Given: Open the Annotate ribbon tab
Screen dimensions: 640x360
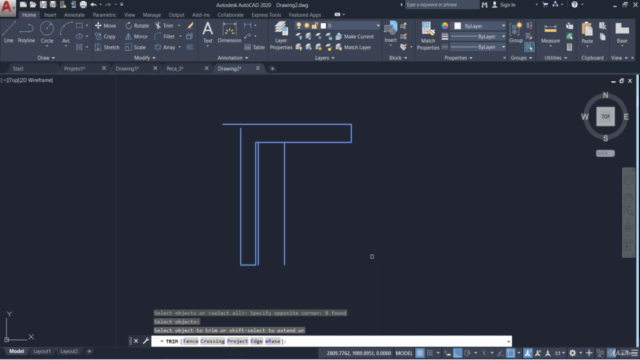Looking at the screenshot, I should 74,15.
